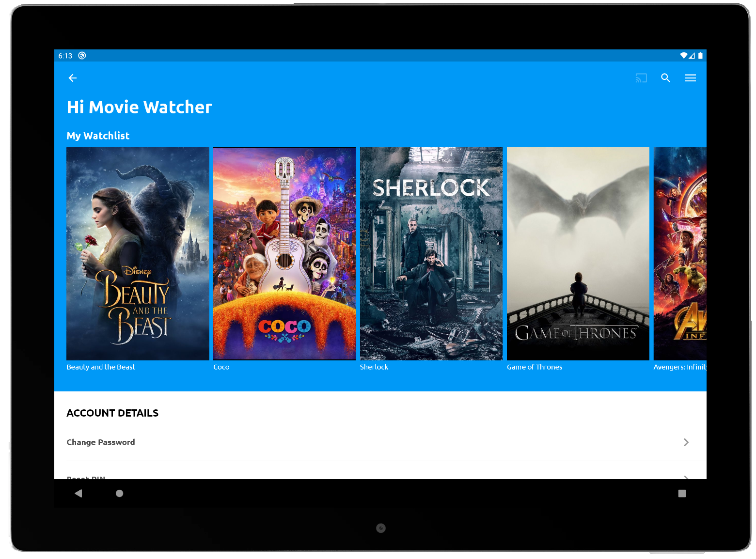This screenshot has height=559, width=756.
Task: Open the Cast screen icon
Action: 641,78
